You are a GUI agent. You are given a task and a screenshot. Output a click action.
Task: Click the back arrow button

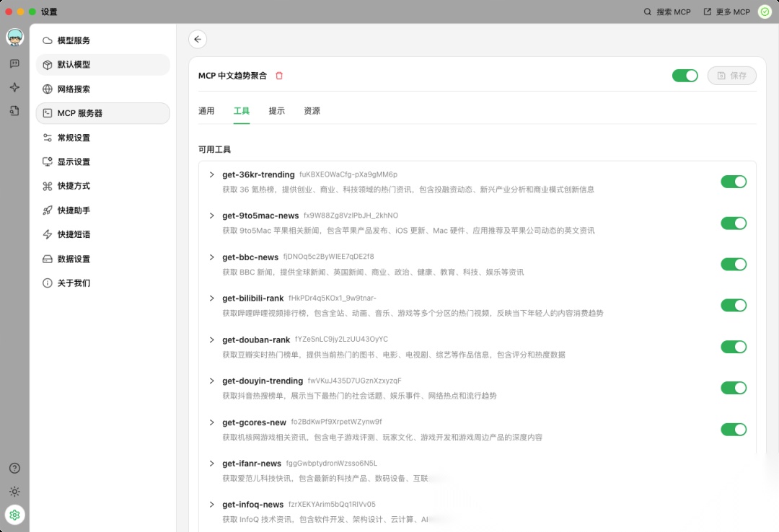coord(198,39)
